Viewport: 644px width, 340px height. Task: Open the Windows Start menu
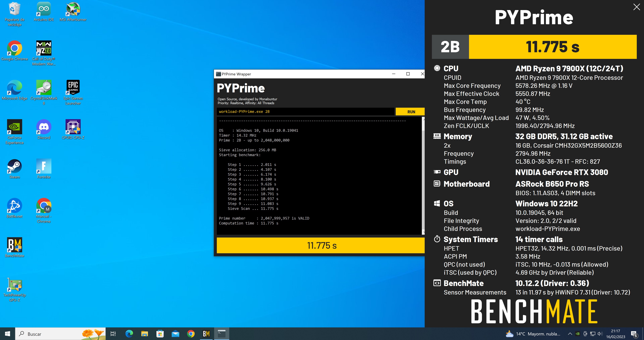coord(8,334)
